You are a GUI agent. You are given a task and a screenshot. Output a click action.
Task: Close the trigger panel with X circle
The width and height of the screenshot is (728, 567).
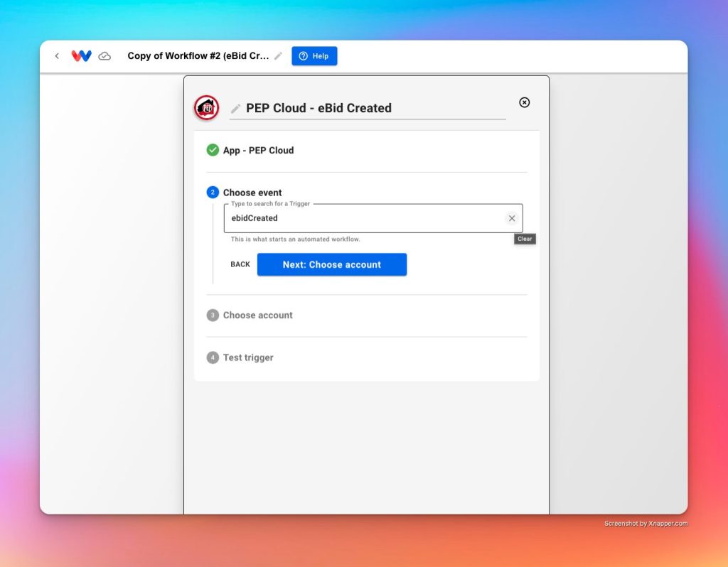[524, 102]
